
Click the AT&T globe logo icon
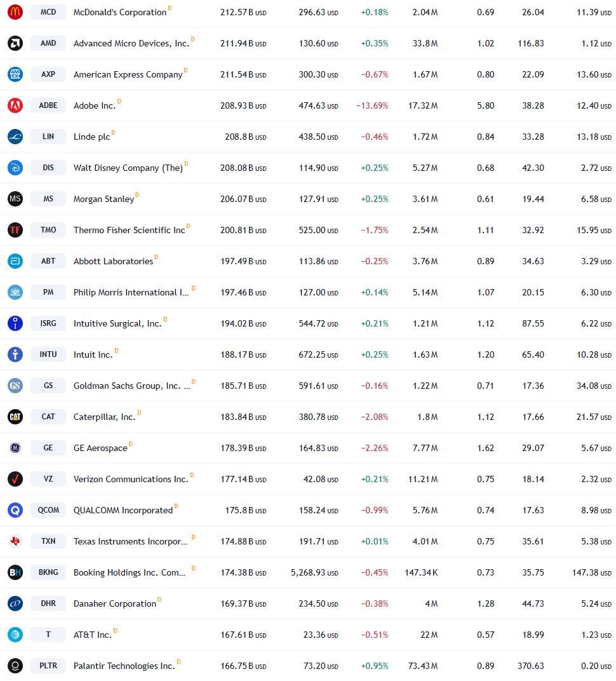[x=15, y=635]
